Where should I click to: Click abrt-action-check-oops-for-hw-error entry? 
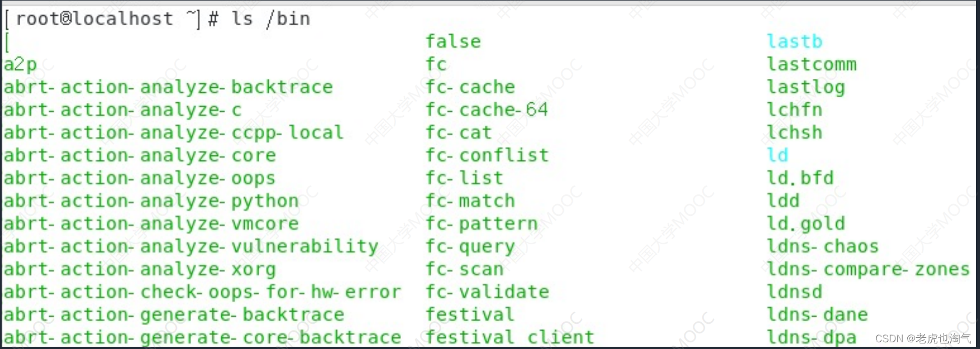point(202,292)
